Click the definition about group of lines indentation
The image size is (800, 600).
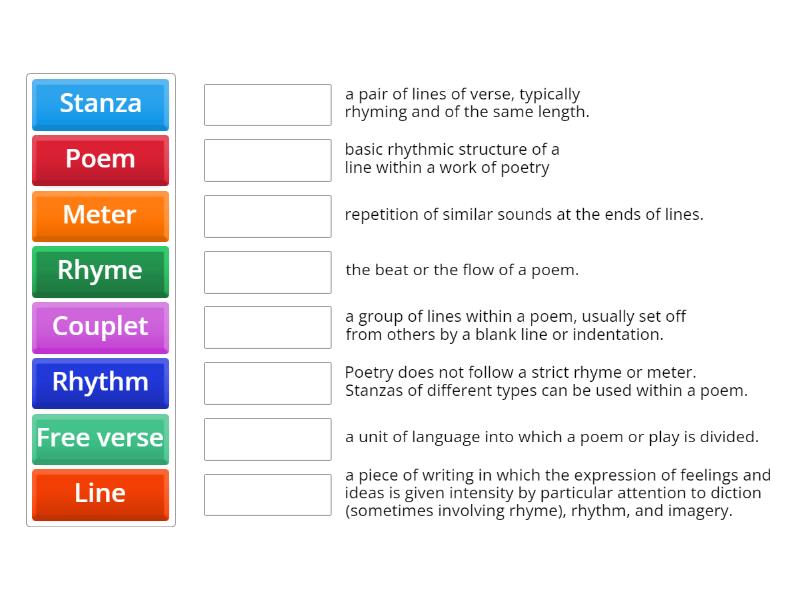point(516,325)
